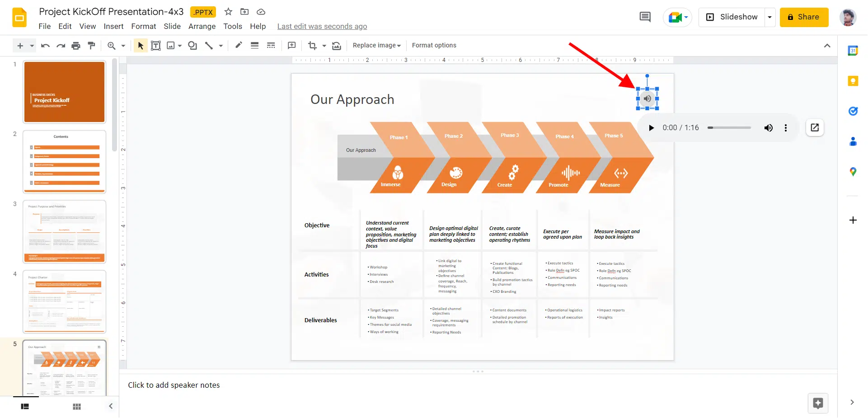Viewport: 868px width, 418px height.
Task: Select slide 3 thumbnail in filmstrip
Action: 65,232
